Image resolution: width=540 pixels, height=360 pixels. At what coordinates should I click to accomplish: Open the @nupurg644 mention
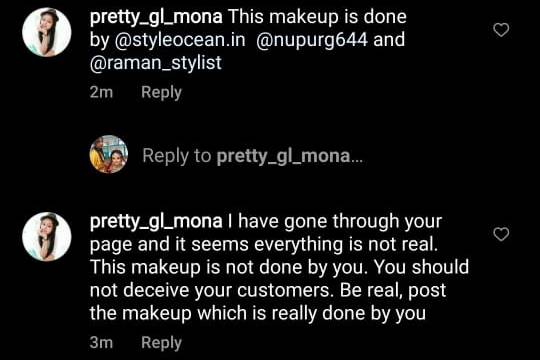(312, 40)
